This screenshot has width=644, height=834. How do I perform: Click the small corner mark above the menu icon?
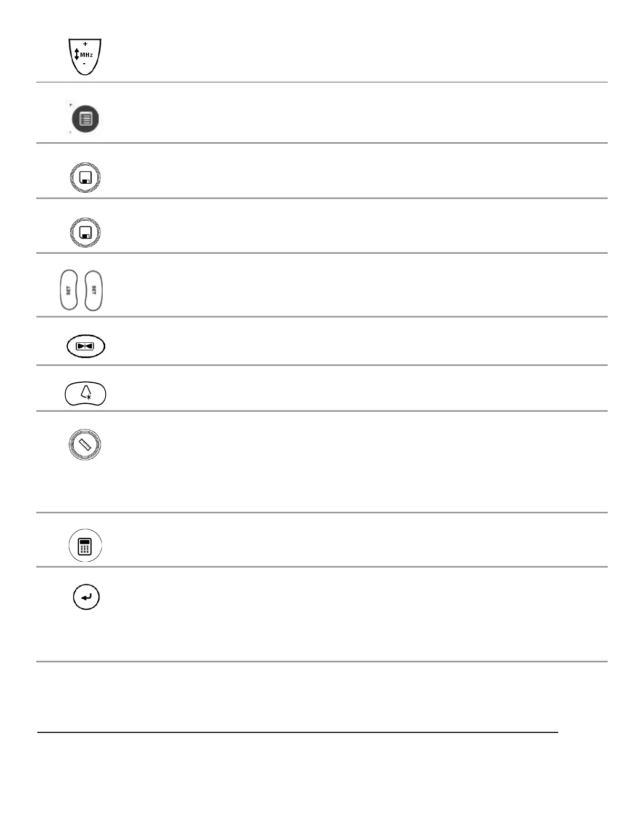point(71,105)
